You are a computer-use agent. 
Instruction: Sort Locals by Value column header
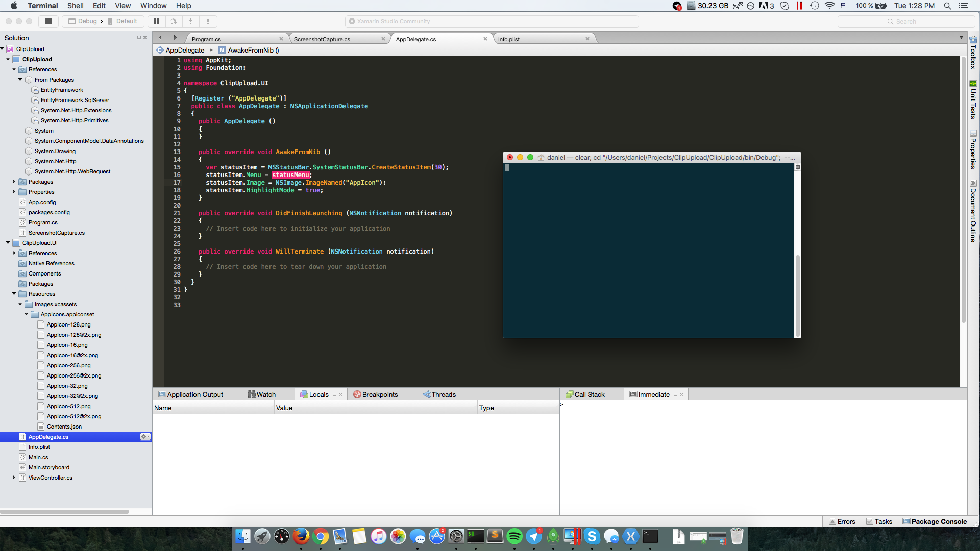[x=376, y=408]
